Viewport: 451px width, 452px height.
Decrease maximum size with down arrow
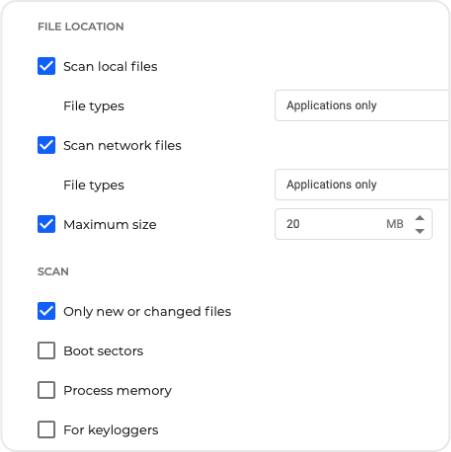pyautogui.click(x=420, y=231)
